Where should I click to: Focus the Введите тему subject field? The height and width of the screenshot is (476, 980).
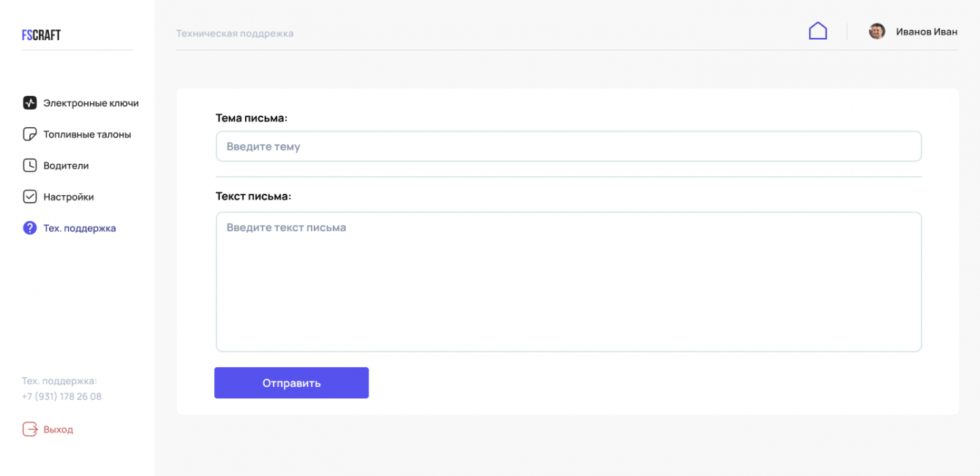pyautogui.click(x=568, y=146)
